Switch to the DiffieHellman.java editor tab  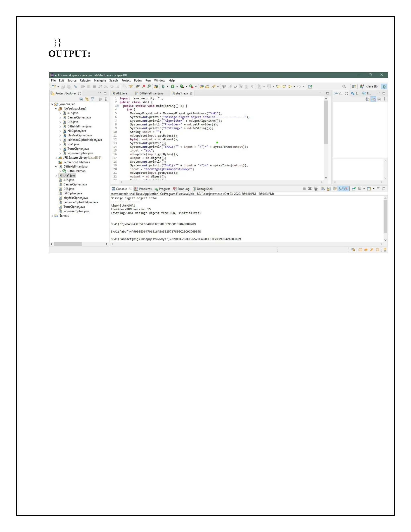151,94
